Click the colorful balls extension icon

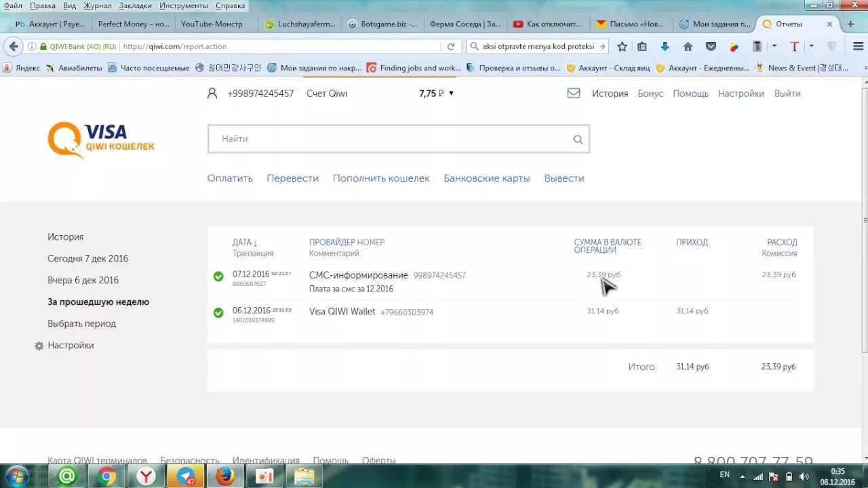(x=734, y=47)
